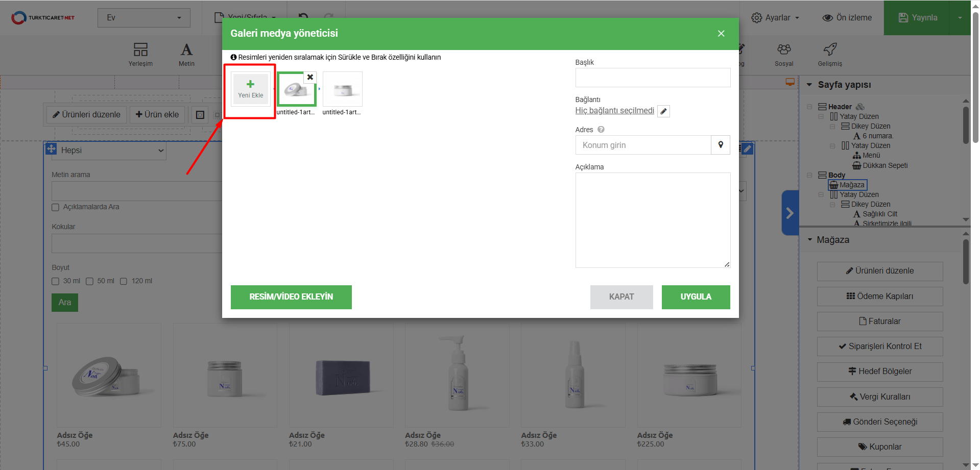The image size is (980, 470).
Task: Check the 30 ml size option
Action: [x=56, y=281]
